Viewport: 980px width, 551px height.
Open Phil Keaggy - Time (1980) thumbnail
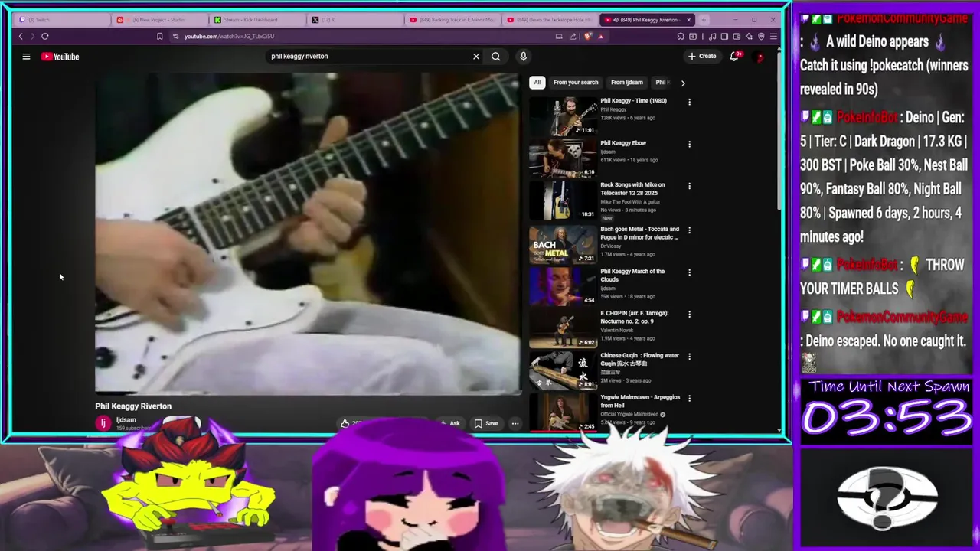pos(563,116)
